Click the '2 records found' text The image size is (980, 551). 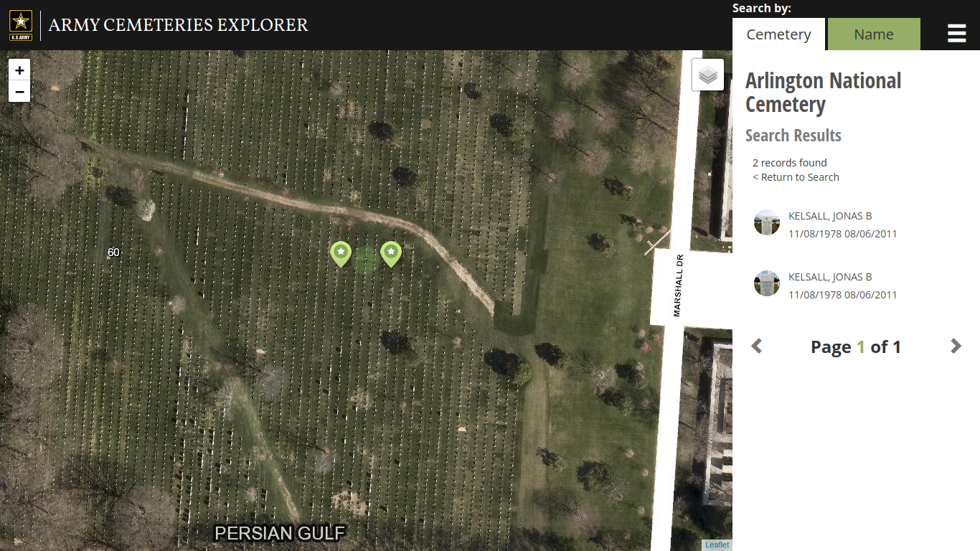tap(790, 163)
